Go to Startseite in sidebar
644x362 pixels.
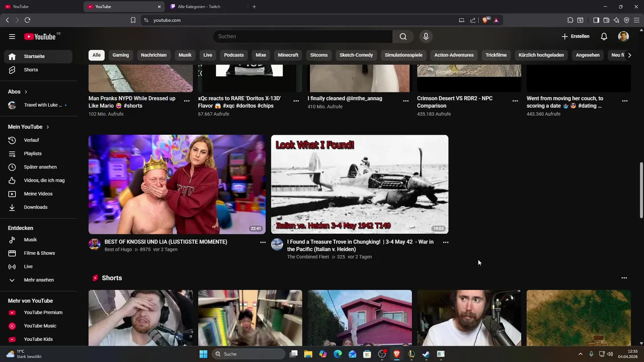(38, 56)
